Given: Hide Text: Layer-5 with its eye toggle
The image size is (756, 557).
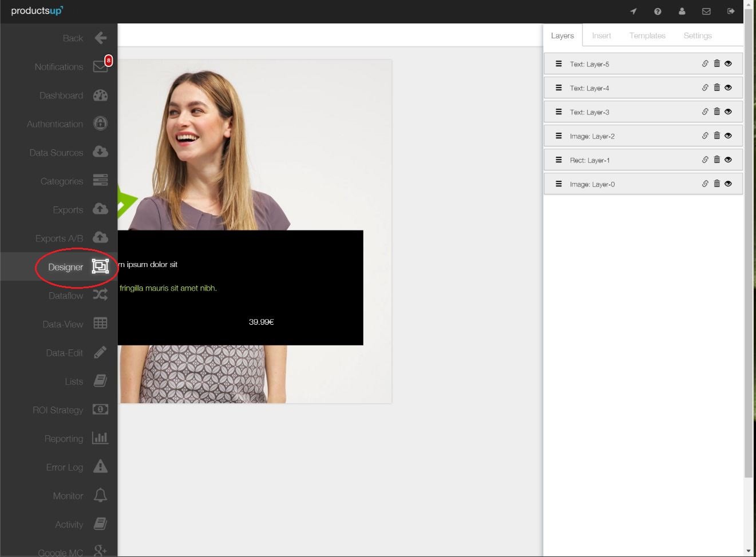Looking at the screenshot, I should point(727,63).
